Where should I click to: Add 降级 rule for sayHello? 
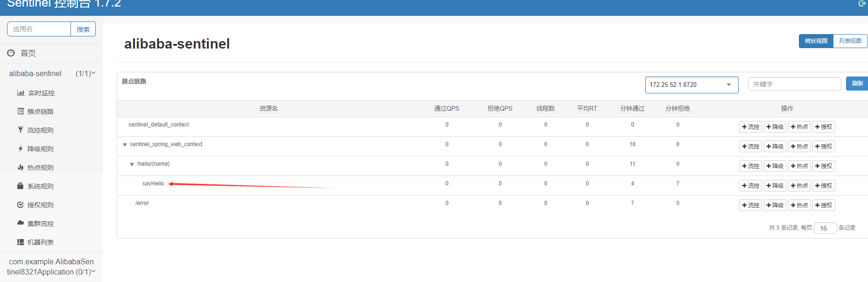click(x=775, y=186)
